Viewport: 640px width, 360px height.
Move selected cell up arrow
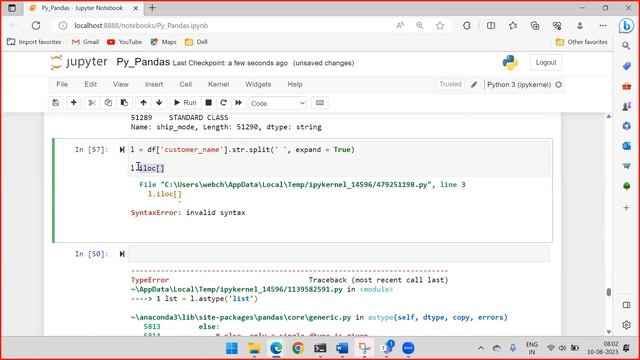143,103
